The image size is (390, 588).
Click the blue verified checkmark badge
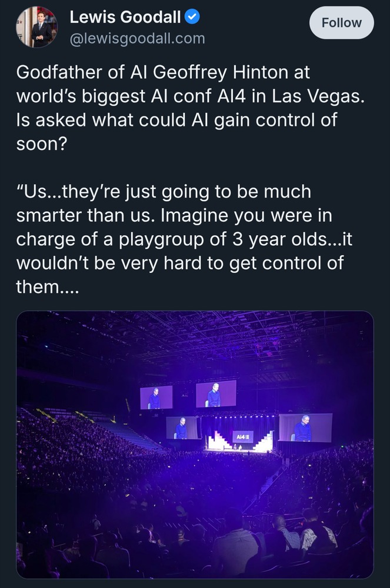[192, 18]
